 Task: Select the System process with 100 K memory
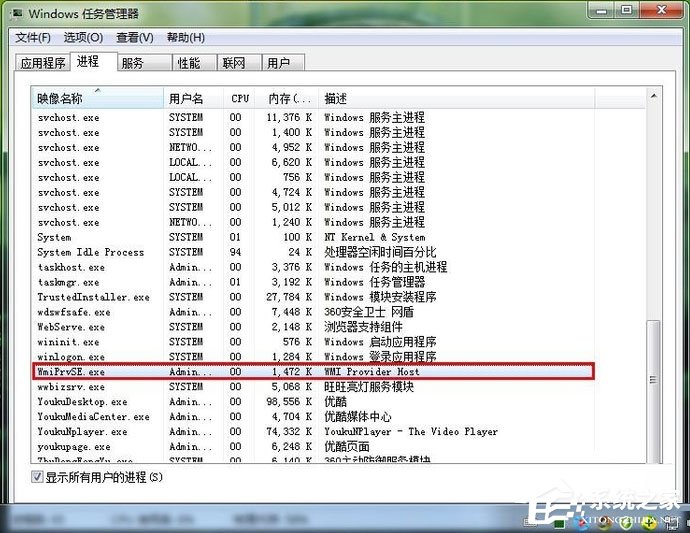point(313,237)
